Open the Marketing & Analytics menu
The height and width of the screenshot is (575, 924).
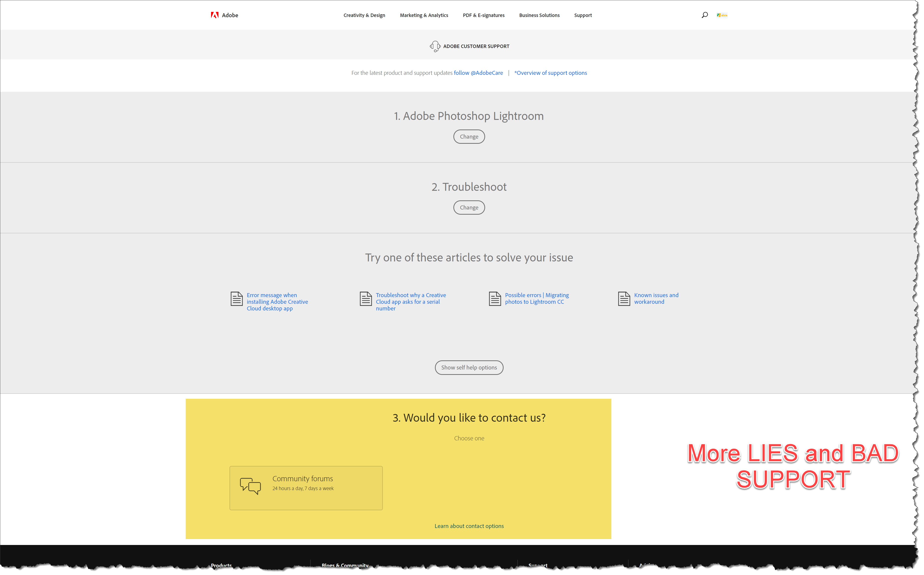point(424,15)
